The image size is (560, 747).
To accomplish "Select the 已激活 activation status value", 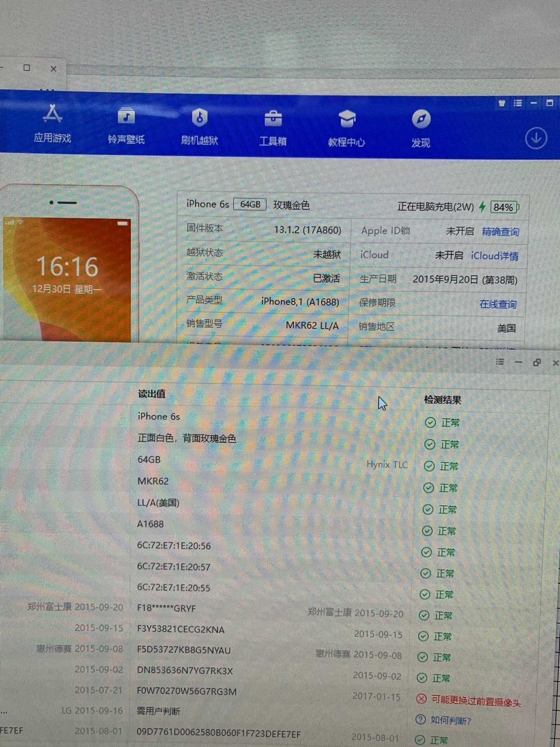I will click(x=326, y=278).
